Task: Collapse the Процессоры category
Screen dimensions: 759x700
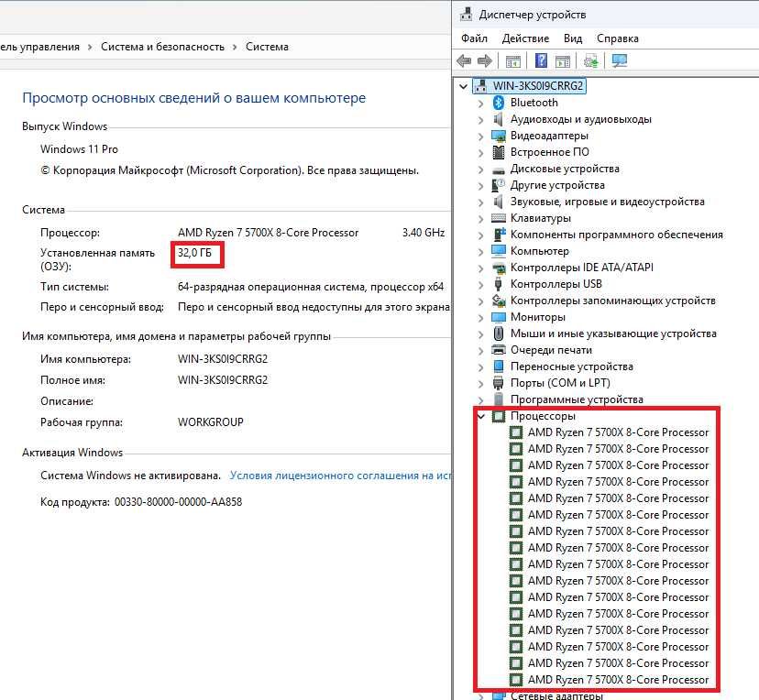Action: click(480, 416)
